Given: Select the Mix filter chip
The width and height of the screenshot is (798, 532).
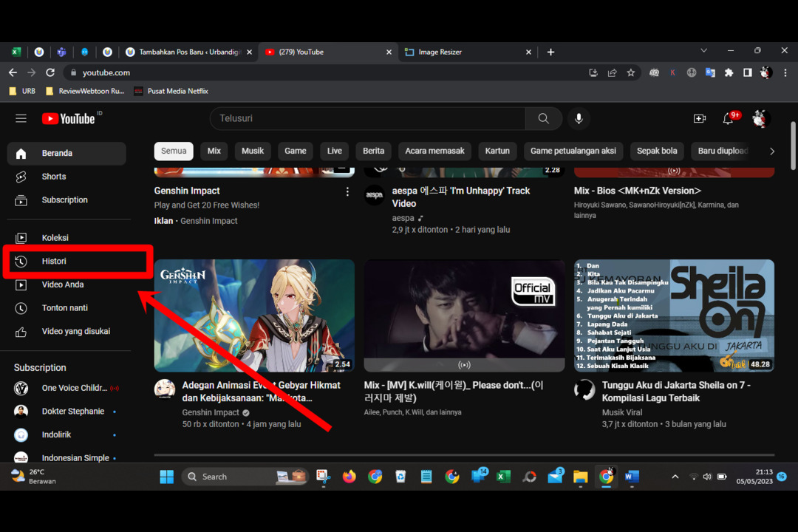Looking at the screenshot, I should 214,151.
